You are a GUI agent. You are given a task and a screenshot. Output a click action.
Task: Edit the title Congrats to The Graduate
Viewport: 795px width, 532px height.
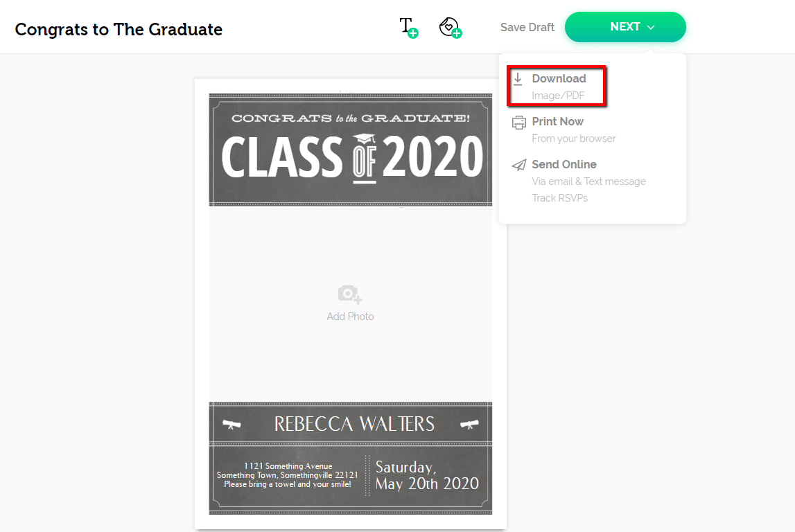pos(118,29)
